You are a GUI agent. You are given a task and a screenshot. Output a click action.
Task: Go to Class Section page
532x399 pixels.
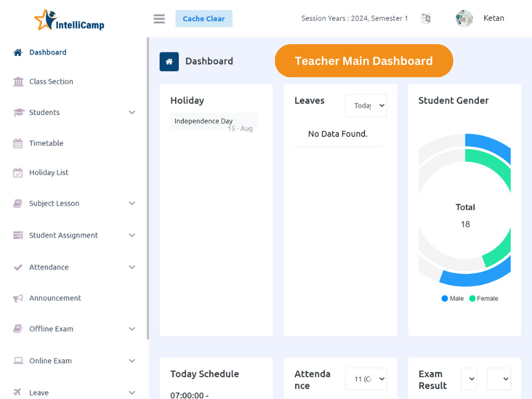[x=51, y=81]
